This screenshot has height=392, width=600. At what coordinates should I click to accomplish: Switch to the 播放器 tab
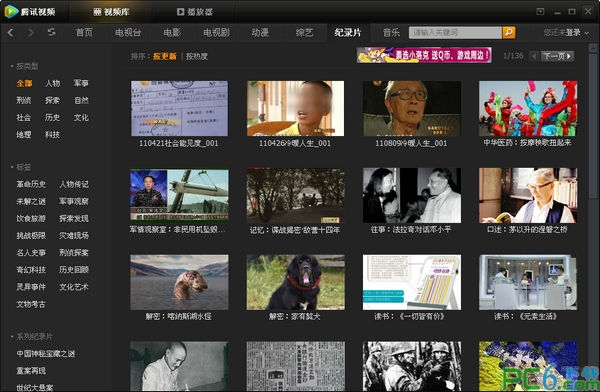coord(195,12)
